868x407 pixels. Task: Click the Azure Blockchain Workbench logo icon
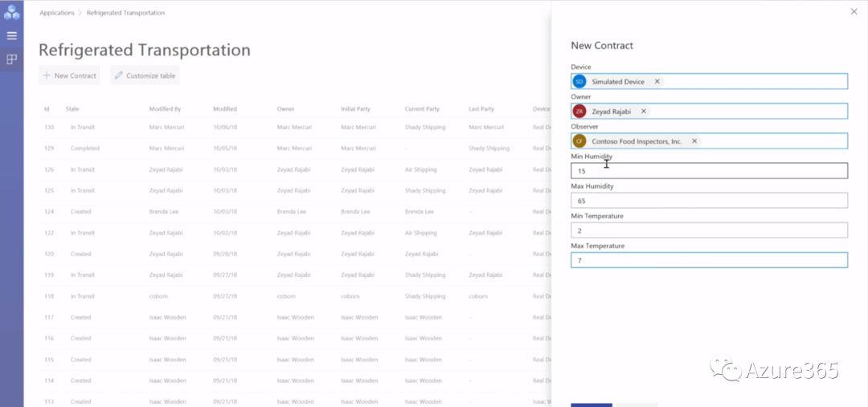coord(11,13)
